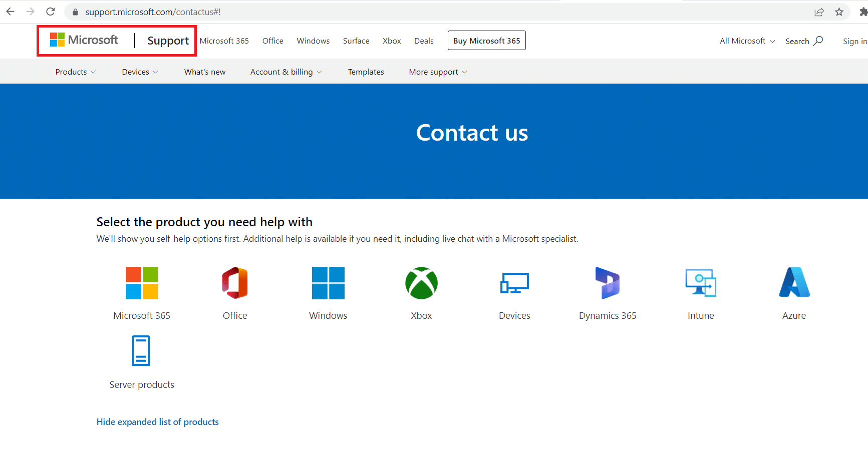Click the Microsoft 365 label under its product icon
868x456 pixels.
point(142,316)
